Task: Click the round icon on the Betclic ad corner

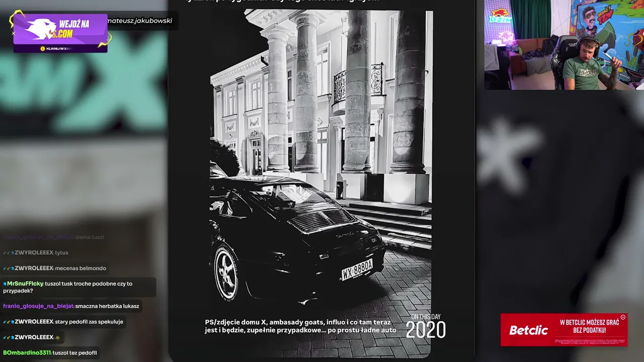Action: (x=623, y=317)
